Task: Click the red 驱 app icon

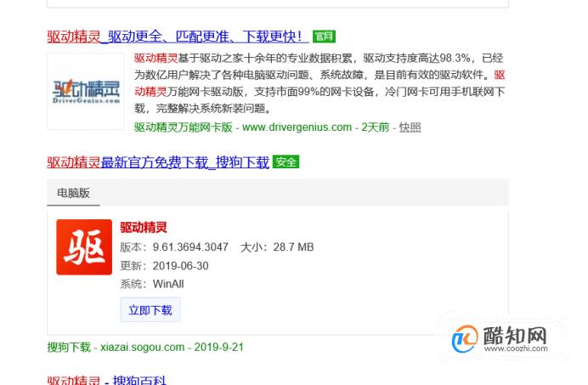Action: [84, 247]
